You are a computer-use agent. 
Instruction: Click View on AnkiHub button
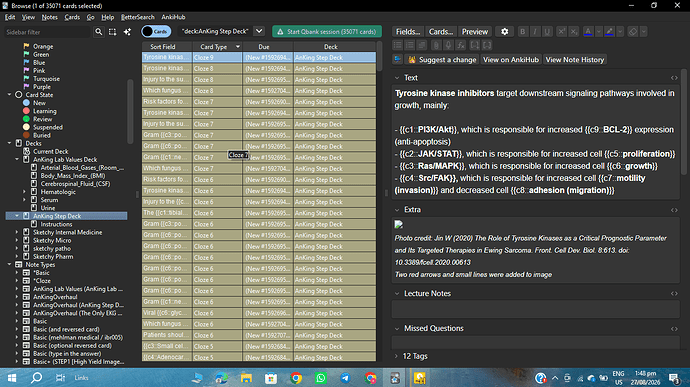pos(510,59)
